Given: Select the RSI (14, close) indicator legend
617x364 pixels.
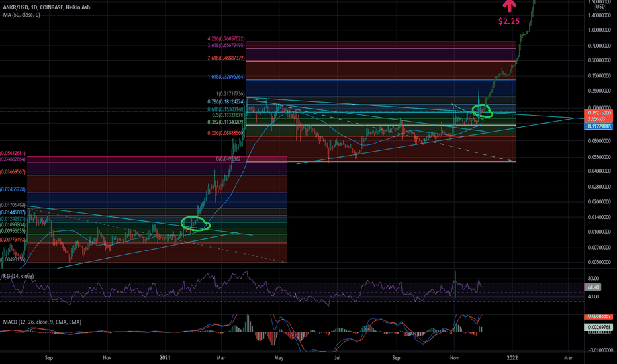Looking at the screenshot, I should point(19,276).
